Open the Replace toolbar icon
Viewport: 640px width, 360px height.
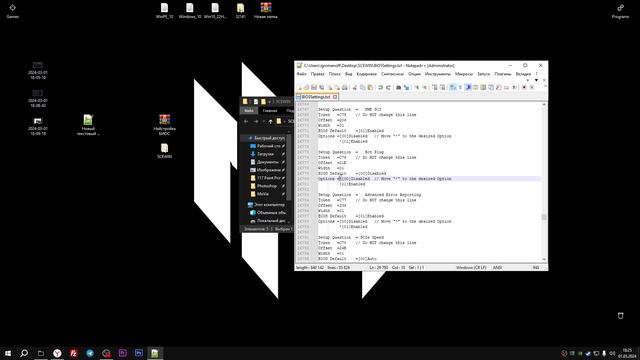(406, 87)
